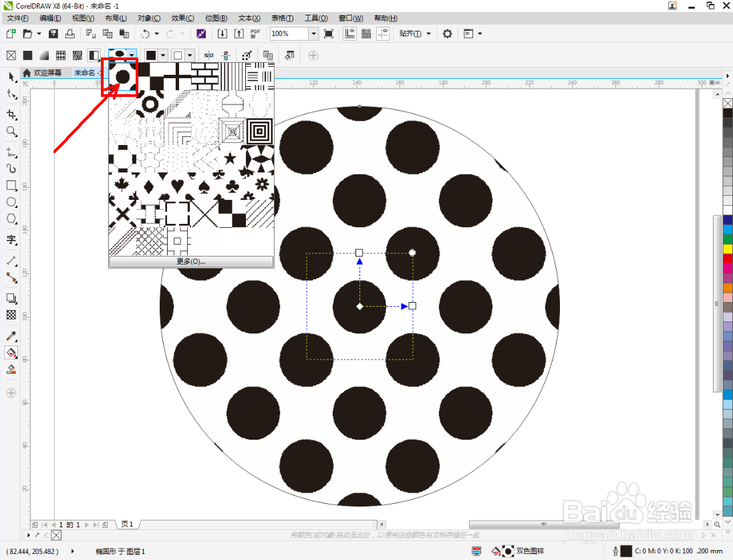Toggle Show Grid button

coord(366,33)
